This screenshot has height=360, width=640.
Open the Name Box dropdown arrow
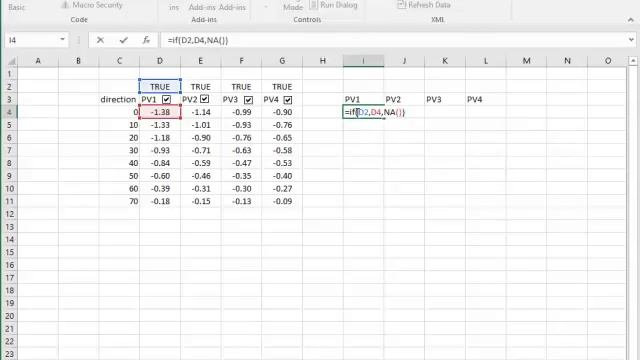[x=62, y=40]
